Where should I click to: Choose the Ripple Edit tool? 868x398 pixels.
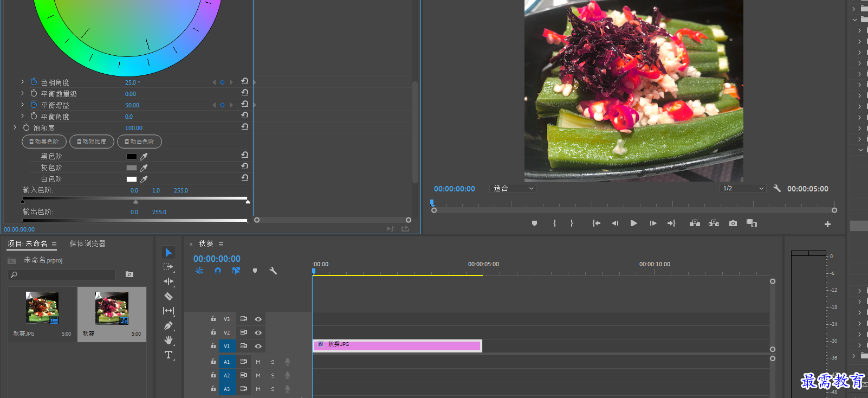click(169, 281)
